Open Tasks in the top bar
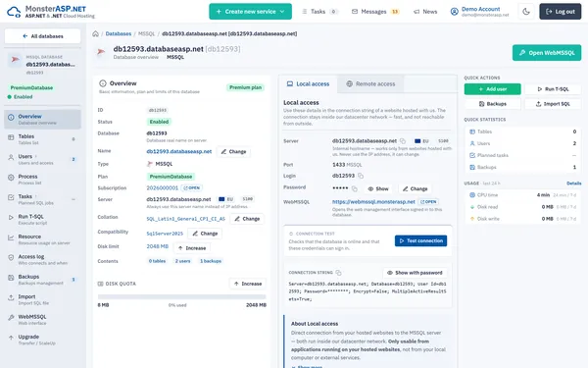588x368 pixels. click(x=319, y=12)
